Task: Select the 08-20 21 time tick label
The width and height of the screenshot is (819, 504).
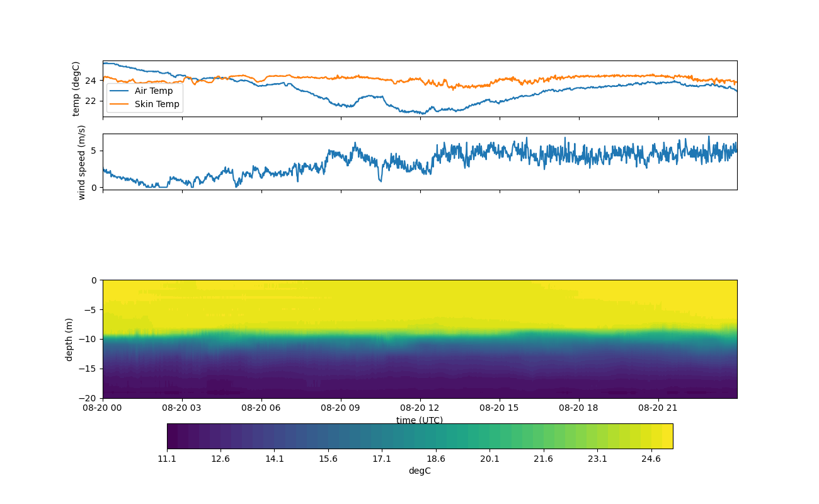Action: click(658, 408)
